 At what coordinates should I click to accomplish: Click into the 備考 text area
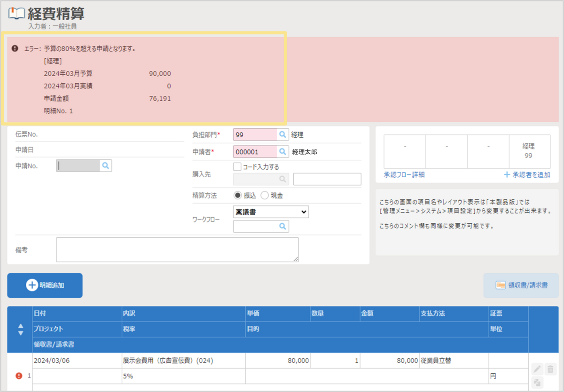tap(177, 250)
